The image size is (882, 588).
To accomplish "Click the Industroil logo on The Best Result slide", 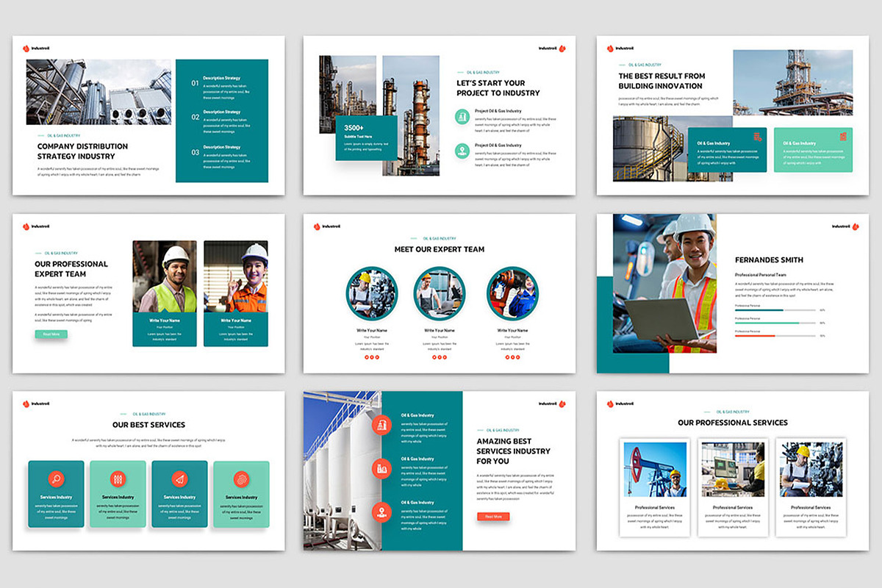I will point(620,49).
